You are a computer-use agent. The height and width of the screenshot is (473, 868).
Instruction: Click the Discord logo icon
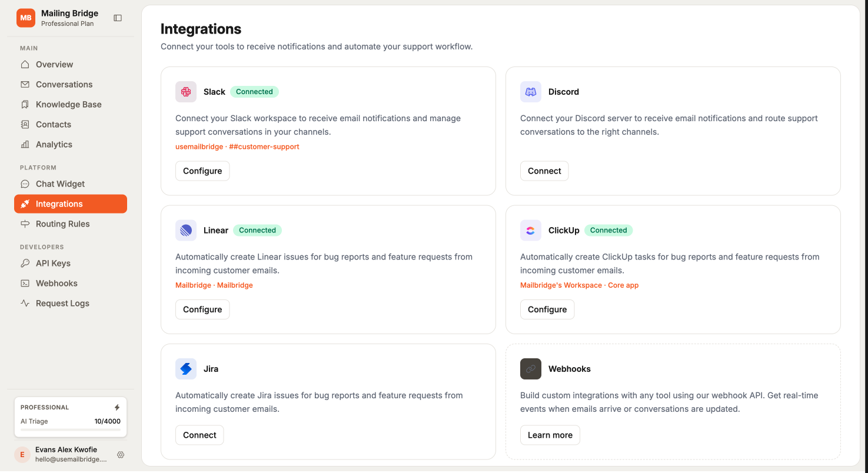coord(531,92)
